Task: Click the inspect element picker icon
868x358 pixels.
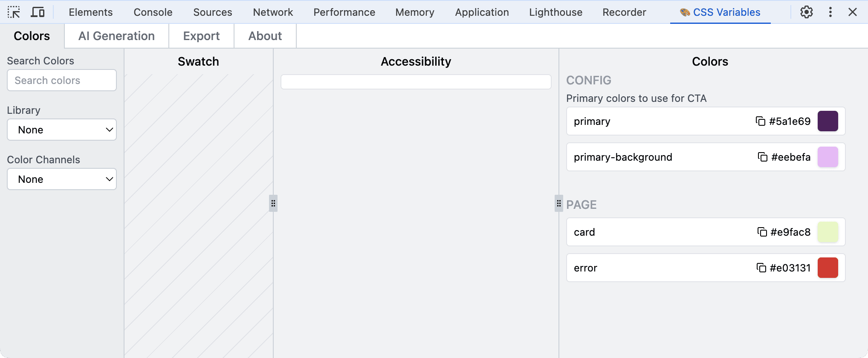Action: (x=14, y=12)
